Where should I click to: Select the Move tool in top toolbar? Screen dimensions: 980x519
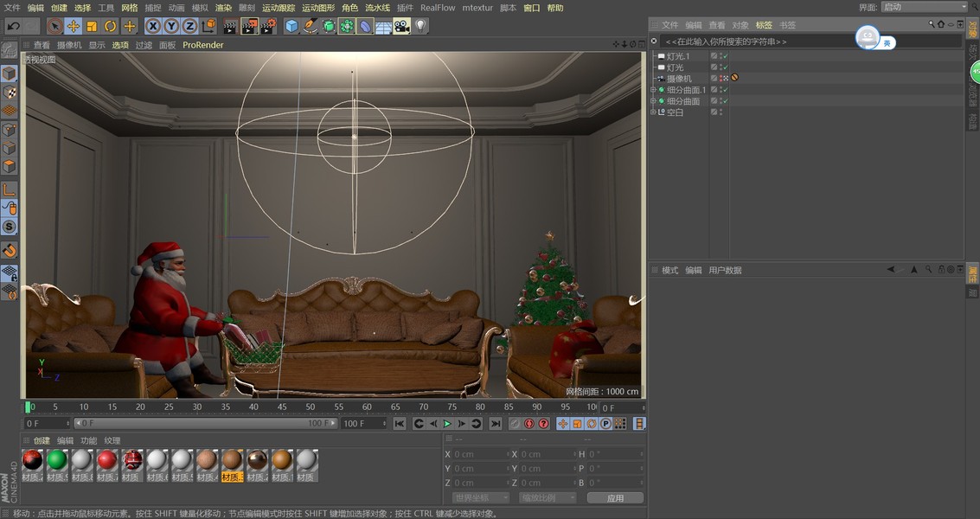coord(74,26)
